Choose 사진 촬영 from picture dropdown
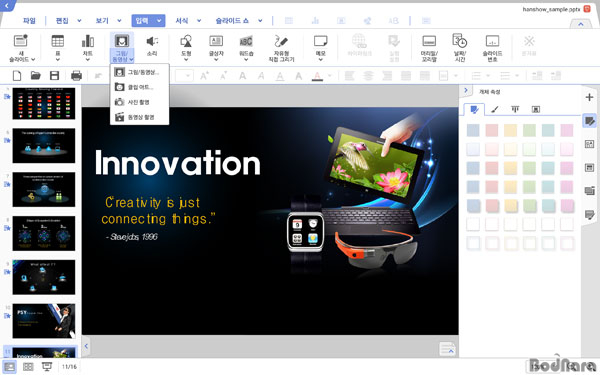Screen dimensions: 600x375 (x=139, y=102)
